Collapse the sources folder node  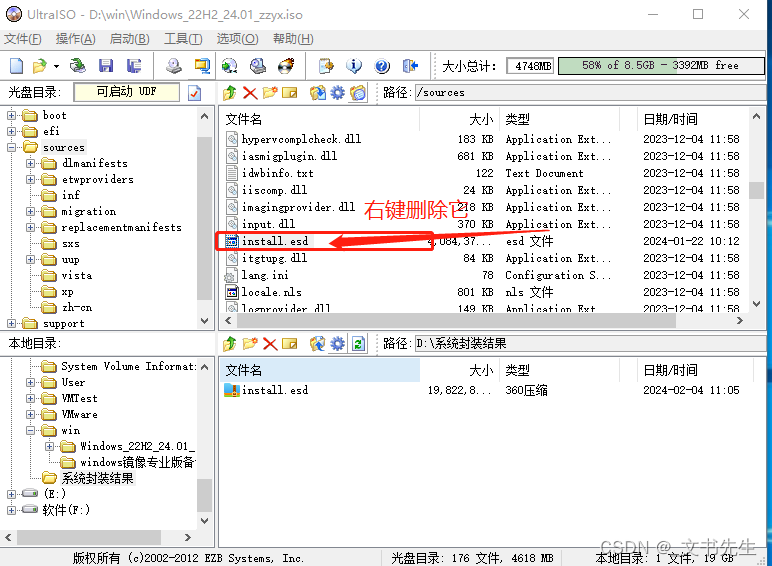coord(11,147)
